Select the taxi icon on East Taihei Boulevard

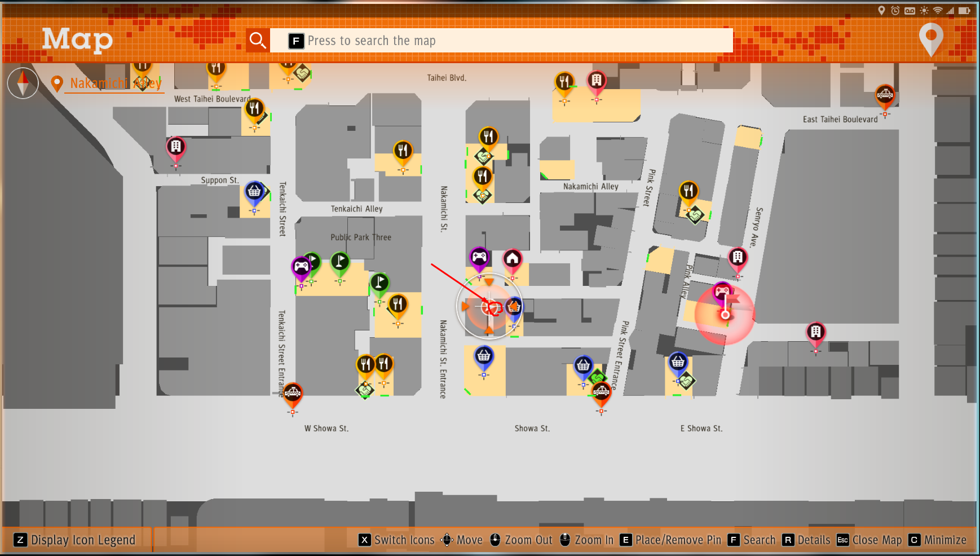coord(885,95)
